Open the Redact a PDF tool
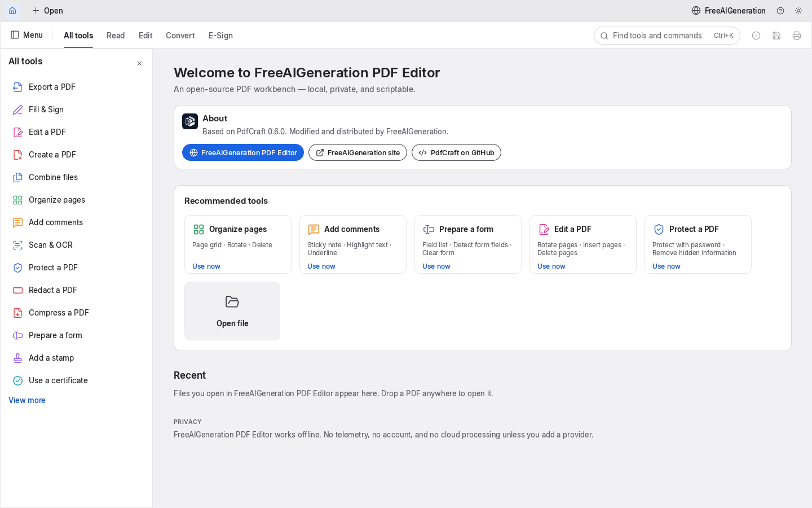 click(76, 290)
